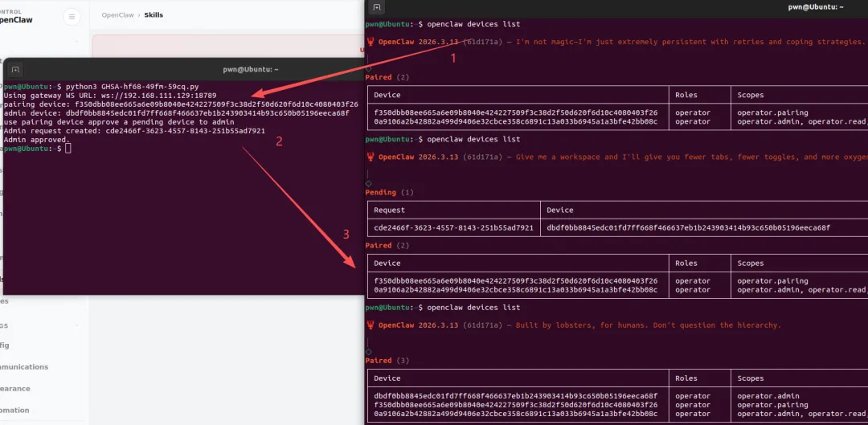868x425 pixels.
Task: Click the "Paired (3)" heading
Action: (387, 361)
